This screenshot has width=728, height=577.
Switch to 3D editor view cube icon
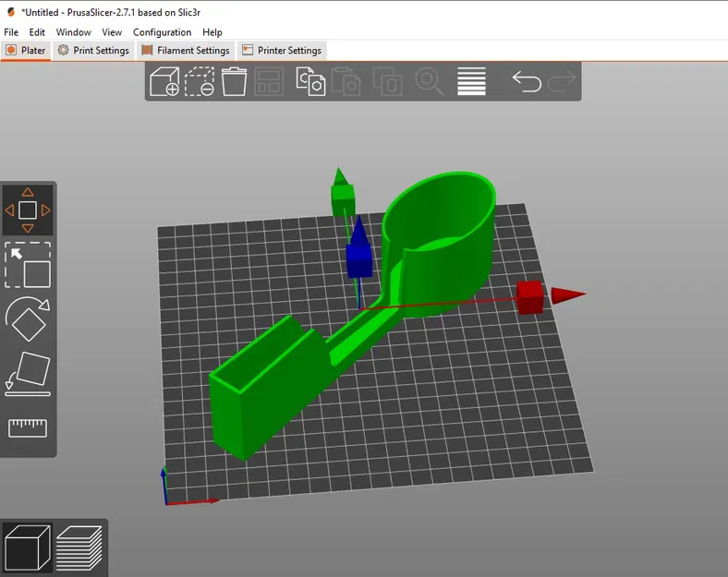click(28, 547)
